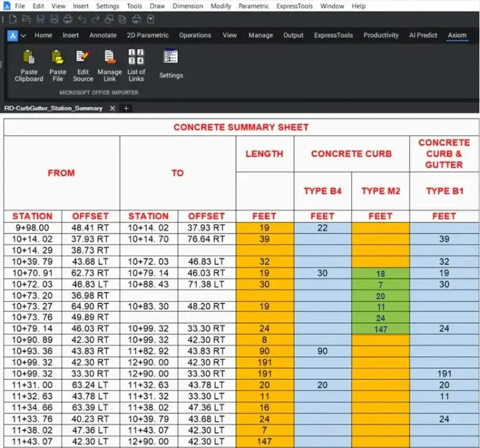Add a new drawing tab with plus button
Image resolution: width=480 pixels, height=448 pixels.
(x=126, y=108)
